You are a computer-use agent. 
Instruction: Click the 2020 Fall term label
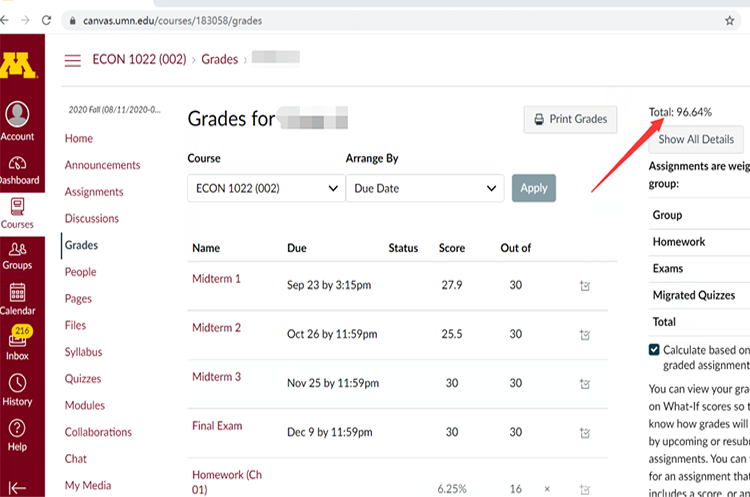pyautogui.click(x=114, y=110)
